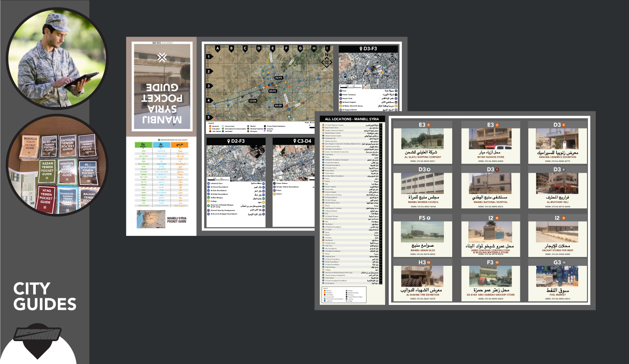Click the Al-Shahba Tire Exhibition photo card
Image resolution: width=629 pixels, height=364 pixels.
coord(423,280)
